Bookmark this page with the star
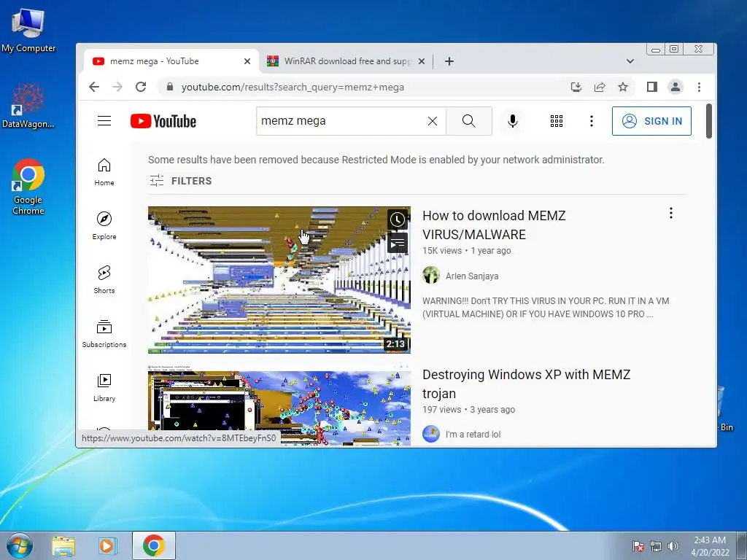Screen dimensions: 747x560 (x=623, y=87)
